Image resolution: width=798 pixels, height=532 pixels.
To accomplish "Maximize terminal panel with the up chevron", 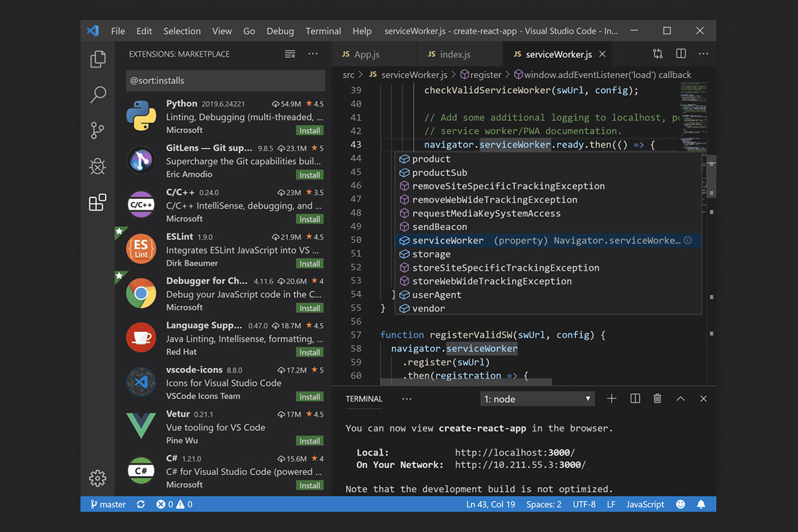I will pos(680,398).
